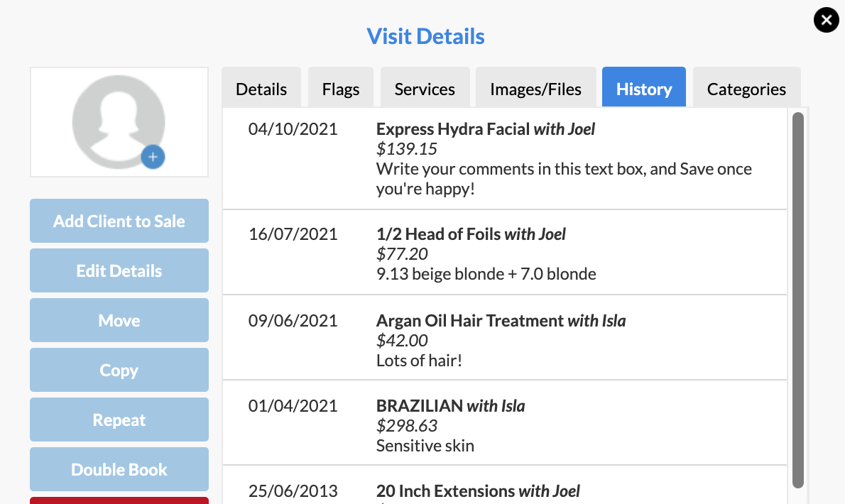Click Edit Details button
The height and width of the screenshot is (504, 845).
pyautogui.click(x=119, y=270)
